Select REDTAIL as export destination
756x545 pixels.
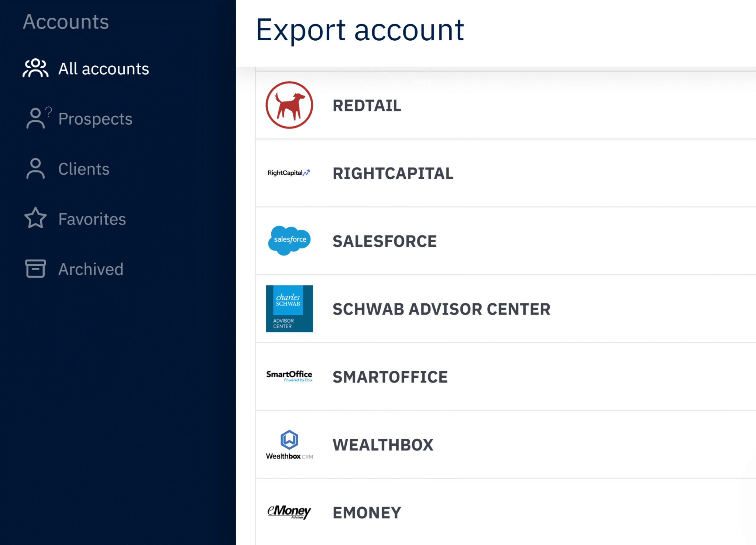click(x=367, y=106)
